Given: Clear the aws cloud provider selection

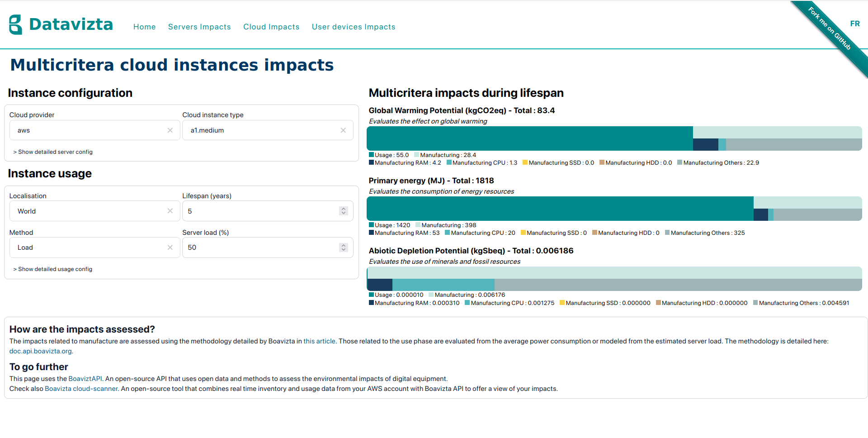Looking at the screenshot, I should [x=170, y=130].
